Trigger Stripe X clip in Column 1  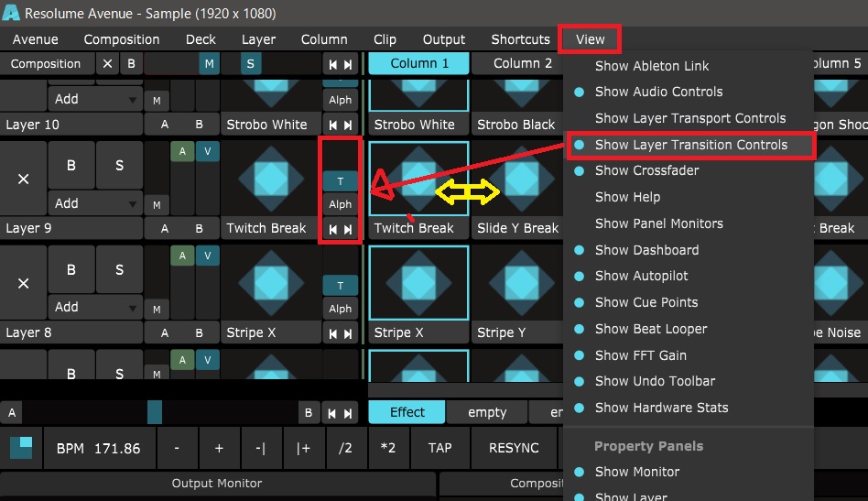coord(419,283)
